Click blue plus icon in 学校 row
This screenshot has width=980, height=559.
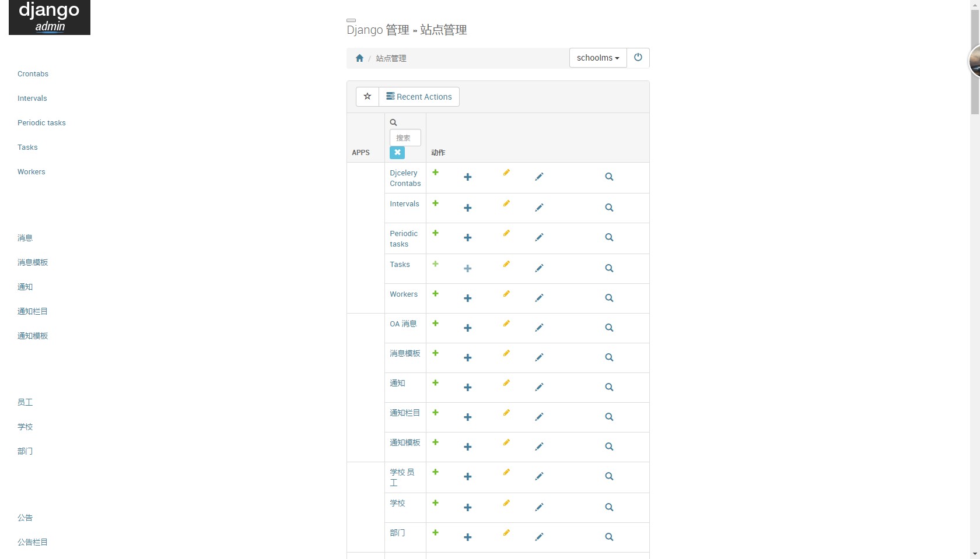468,507
